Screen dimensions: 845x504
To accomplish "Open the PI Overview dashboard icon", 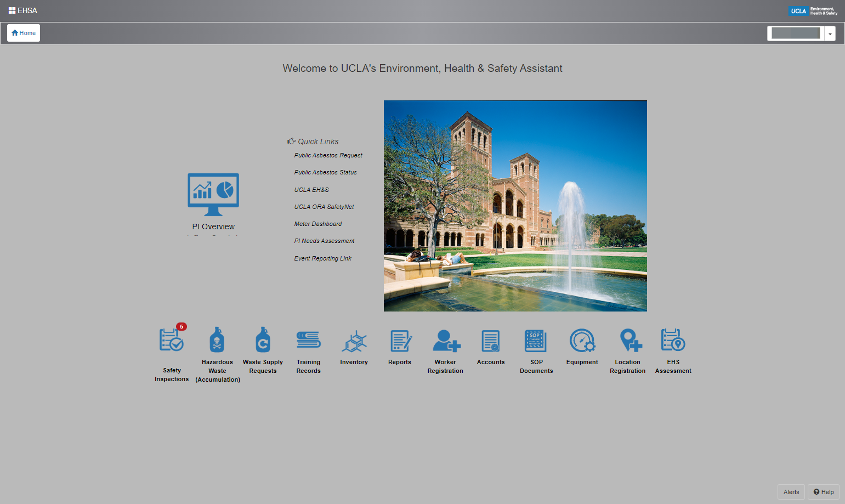I will click(x=213, y=195).
